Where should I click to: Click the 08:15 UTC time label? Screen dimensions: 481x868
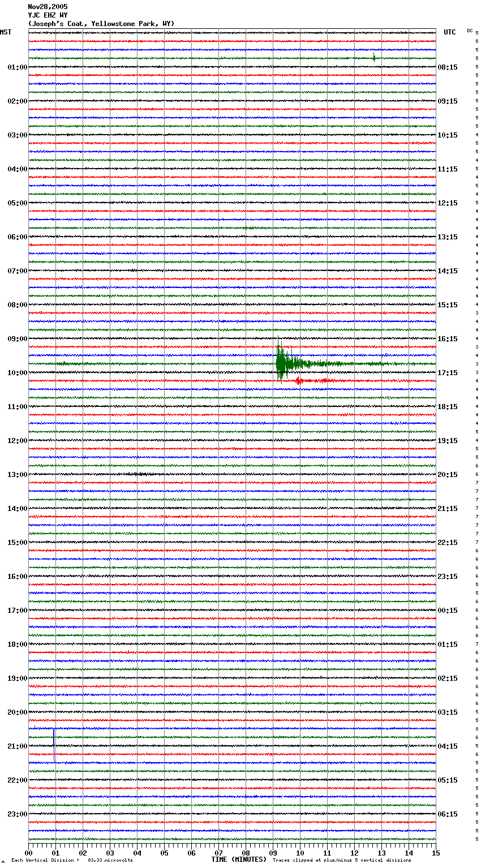[448, 67]
